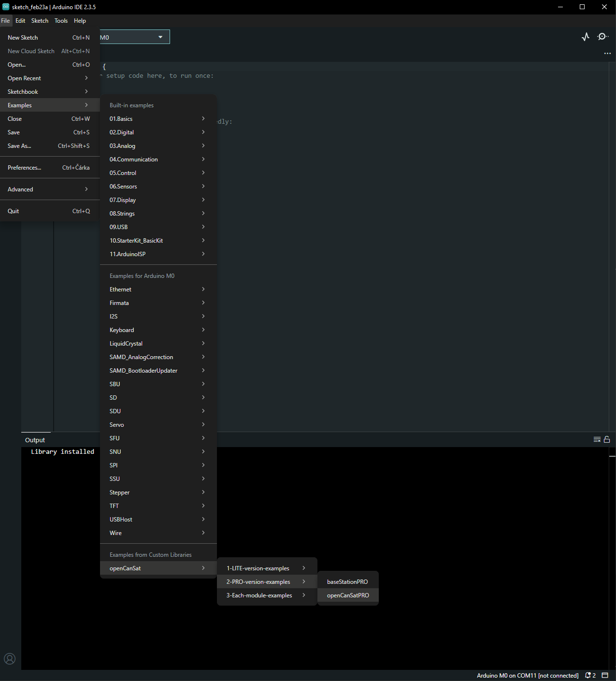Viewport: 616px width, 681px height.
Task: Click Close in the File menu
Action: [x=50, y=119]
